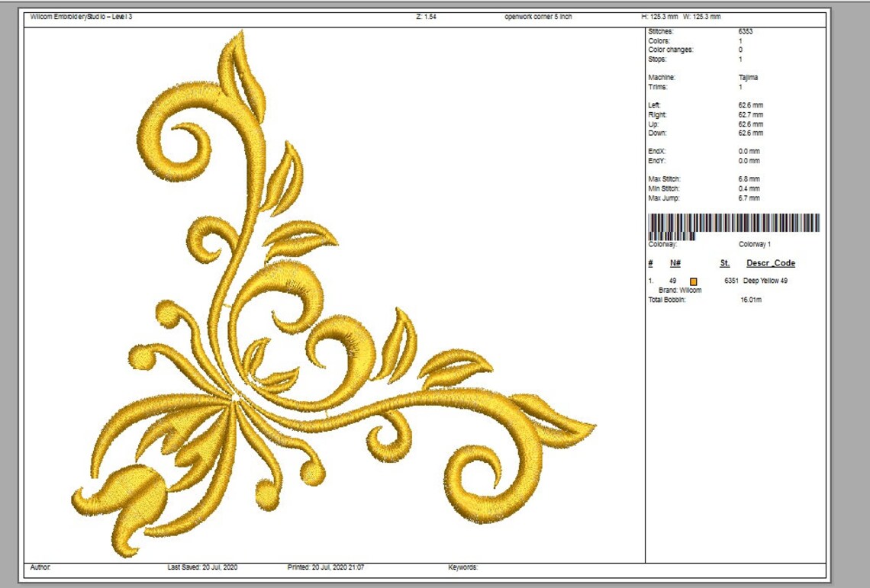Screen dimensions: 870x588
Task: Click the embroidery design thumbnail preview
Action: click(267, 305)
